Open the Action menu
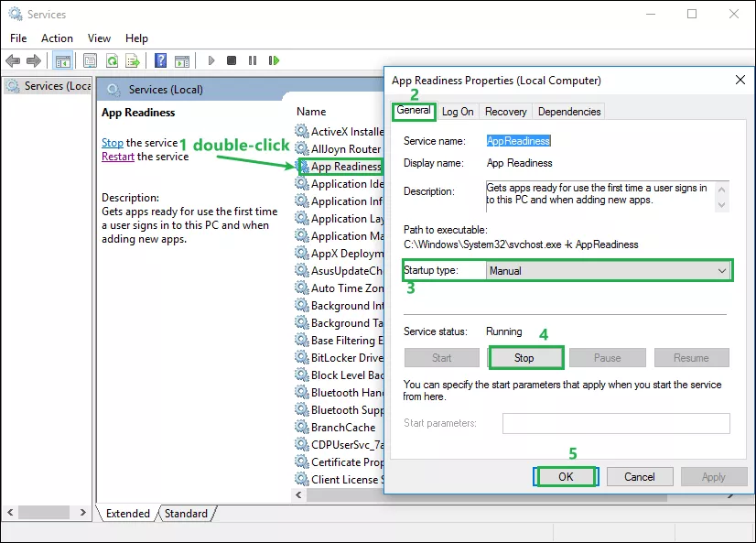Viewport: 756px width, 543px height. (x=57, y=38)
